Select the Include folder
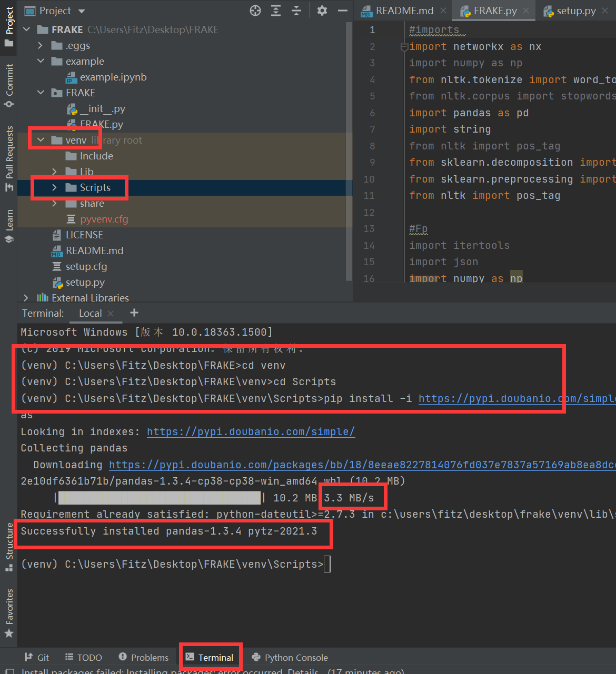This screenshot has width=616, height=674. pos(89,156)
